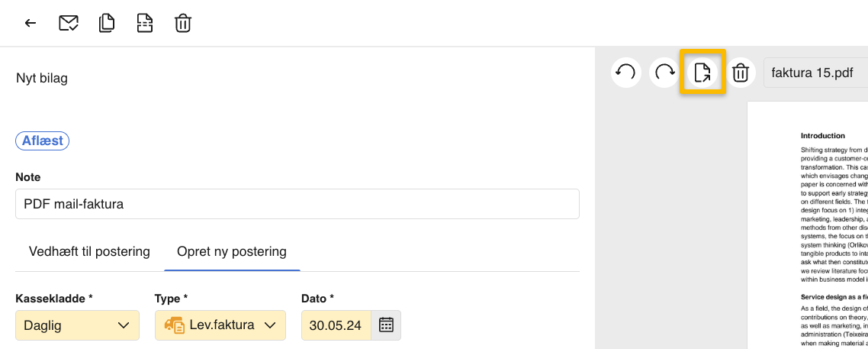This screenshot has width=868, height=349.
Task: Delete the voucher with the top-left trash icon
Action: (182, 23)
